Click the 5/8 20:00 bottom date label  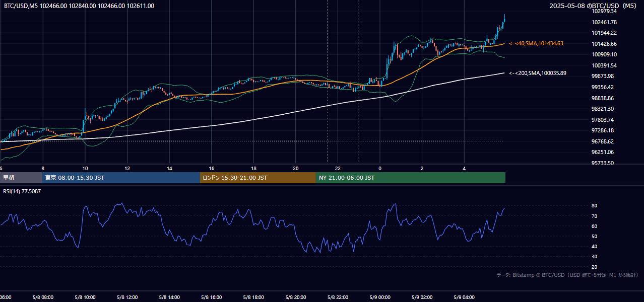(x=296, y=297)
